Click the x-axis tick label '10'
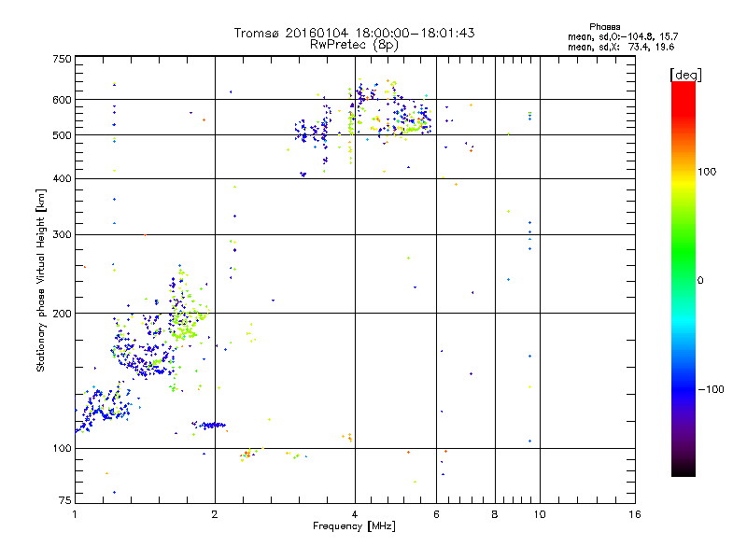Image resolution: width=747 pixels, height=560 pixels. (x=540, y=514)
